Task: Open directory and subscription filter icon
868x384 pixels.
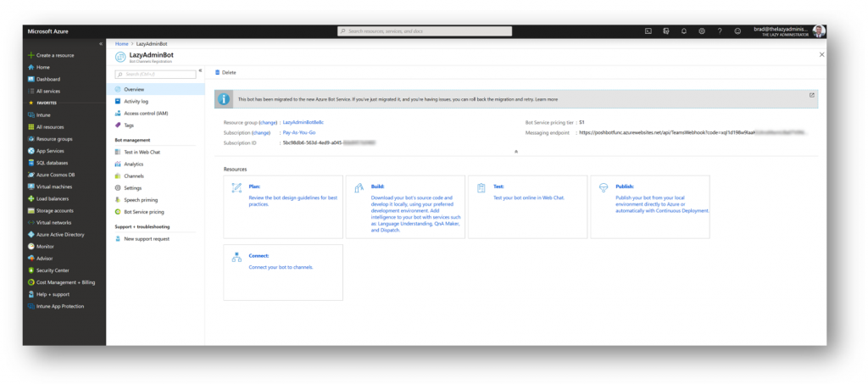Action: click(666, 31)
